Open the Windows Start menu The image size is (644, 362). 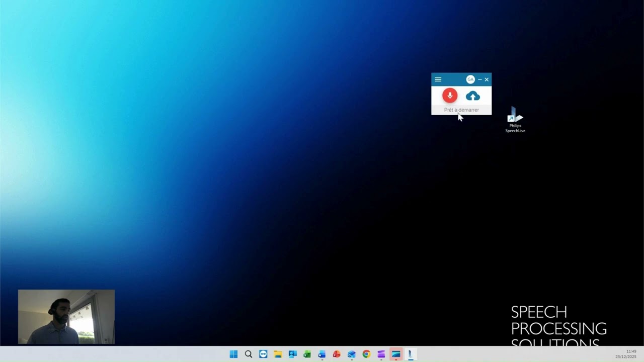[233, 354]
